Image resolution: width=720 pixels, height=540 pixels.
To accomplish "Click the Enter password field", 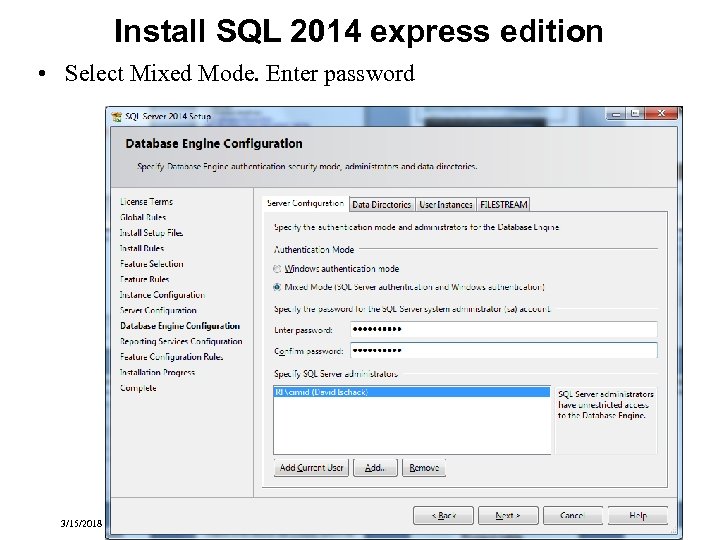I will pyautogui.click(x=503, y=329).
